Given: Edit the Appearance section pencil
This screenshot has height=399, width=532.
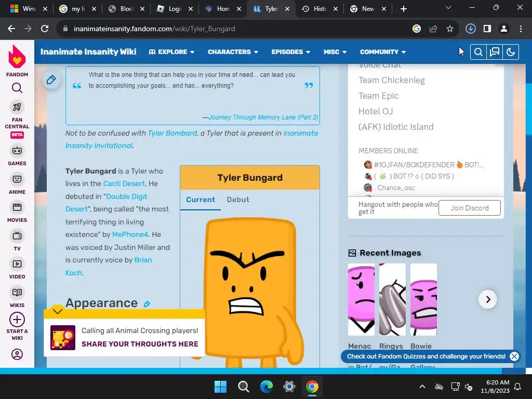Looking at the screenshot, I should pyautogui.click(x=147, y=303).
